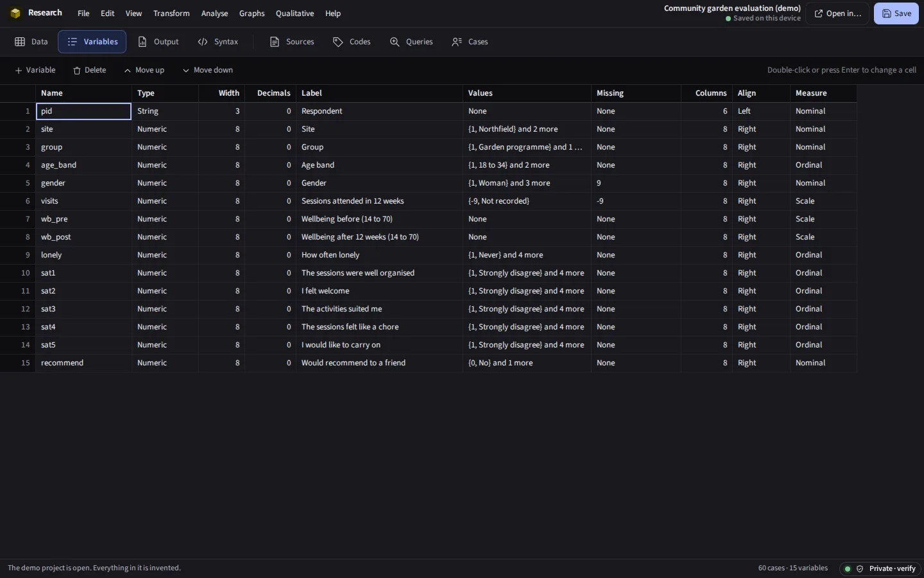Screen dimensions: 924x578
Task: Open the Data view tab
Action: [x=31, y=42]
